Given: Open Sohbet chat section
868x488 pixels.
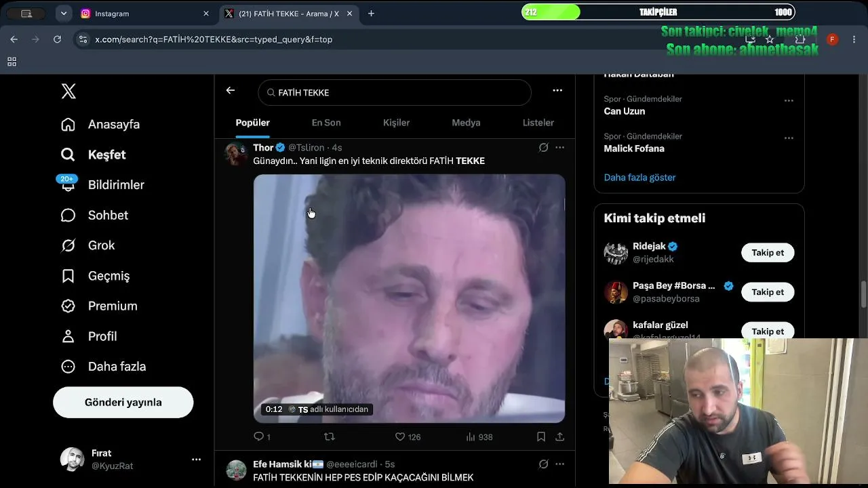Looking at the screenshot, I should coord(95,215).
